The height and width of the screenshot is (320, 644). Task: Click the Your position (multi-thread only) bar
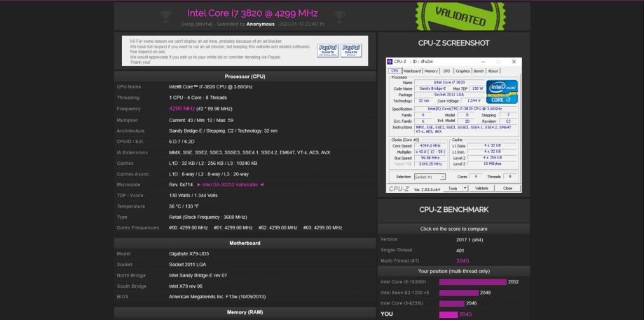454,272
